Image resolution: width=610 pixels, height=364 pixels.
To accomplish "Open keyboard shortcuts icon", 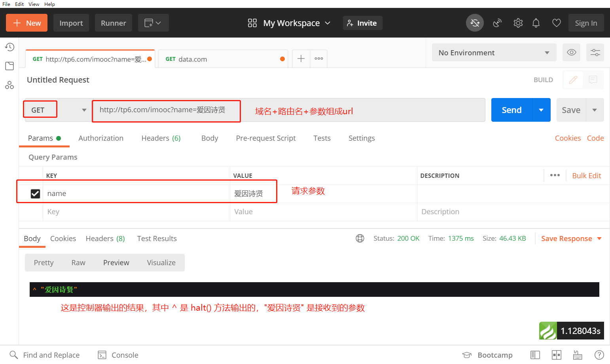I will [578, 355].
